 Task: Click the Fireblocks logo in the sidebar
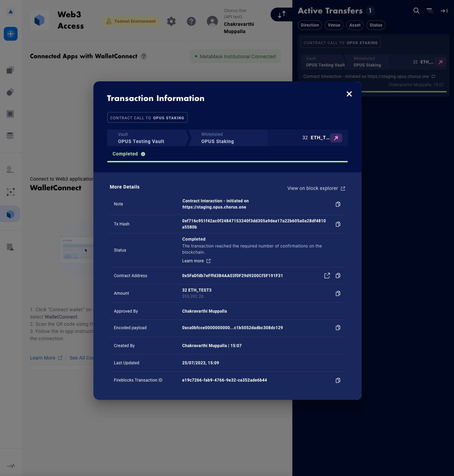click(11, 12)
